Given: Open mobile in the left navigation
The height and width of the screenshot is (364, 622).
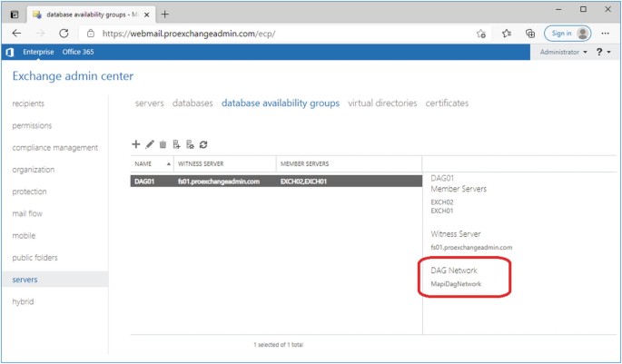Looking at the screenshot, I should 24,235.
